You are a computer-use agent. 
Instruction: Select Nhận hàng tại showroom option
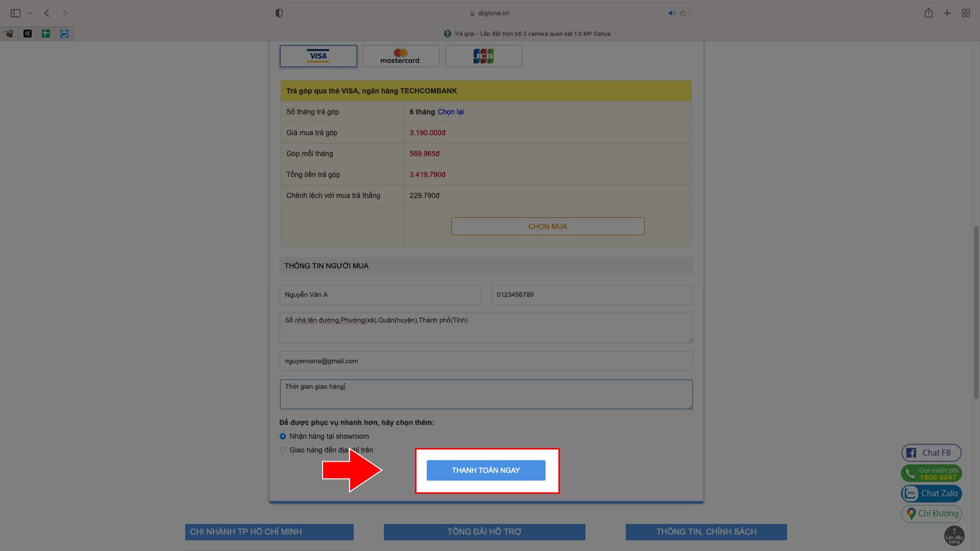[x=283, y=436]
